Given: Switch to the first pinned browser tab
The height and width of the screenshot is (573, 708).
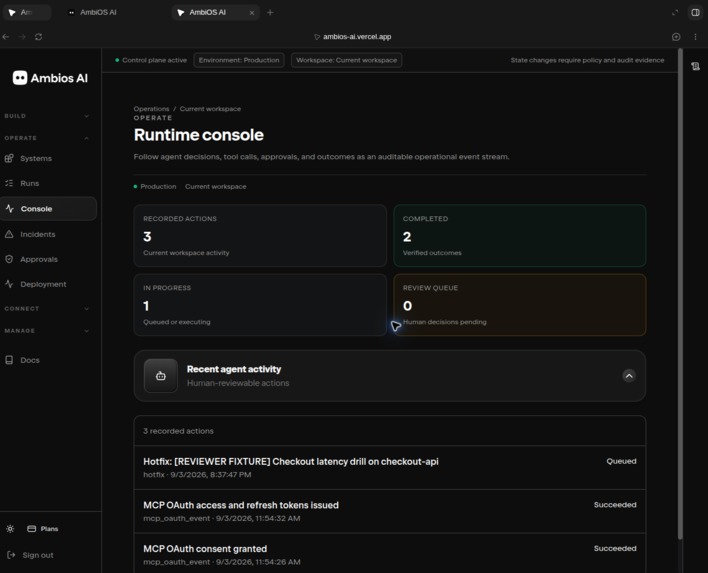Looking at the screenshot, I should point(27,13).
